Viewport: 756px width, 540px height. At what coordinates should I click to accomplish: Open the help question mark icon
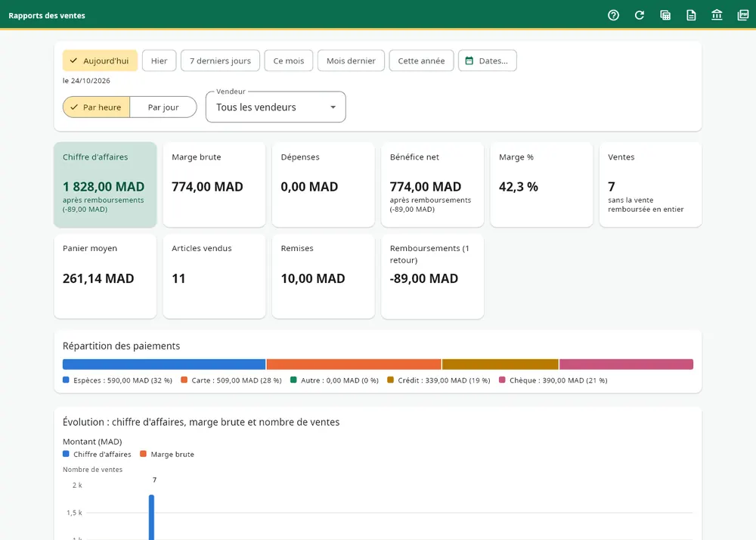click(613, 15)
